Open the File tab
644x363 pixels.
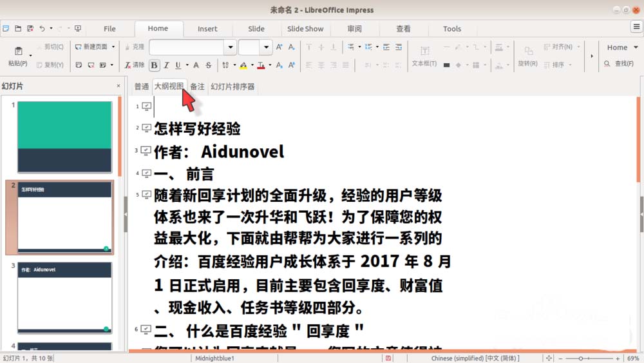109,29
